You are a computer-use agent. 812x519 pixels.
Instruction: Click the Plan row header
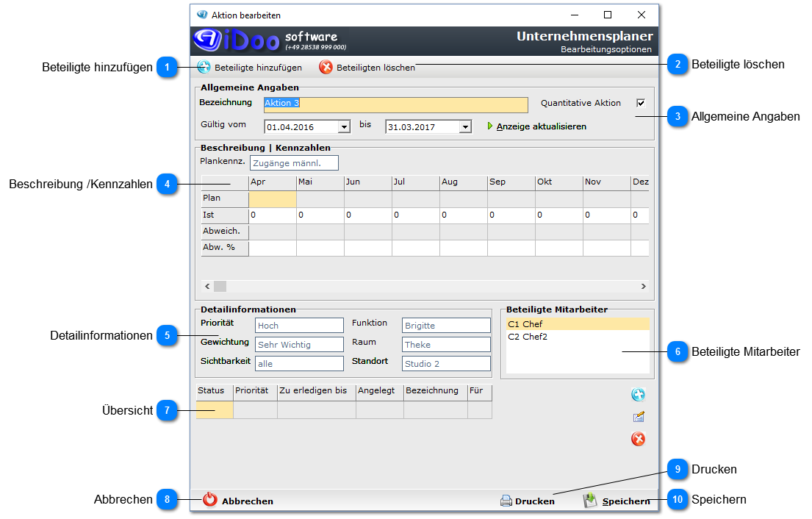[x=225, y=199]
